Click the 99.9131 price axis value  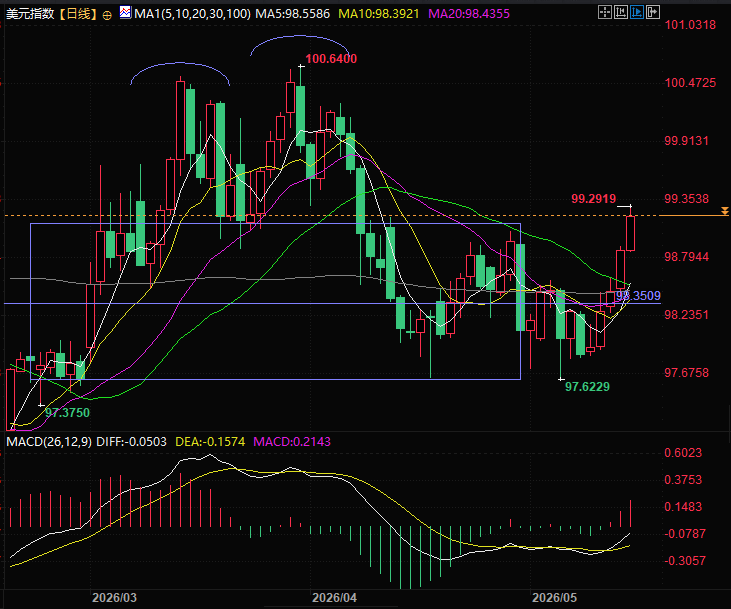click(x=686, y=141)
